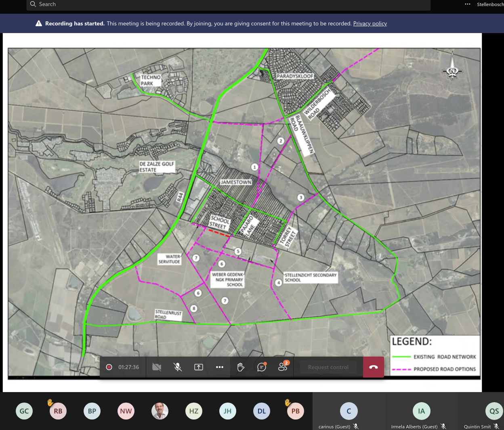Open the Stellenbosch organization menu
Image resolution: width=504 pixels, height=430 pixels.
point(490,4)
